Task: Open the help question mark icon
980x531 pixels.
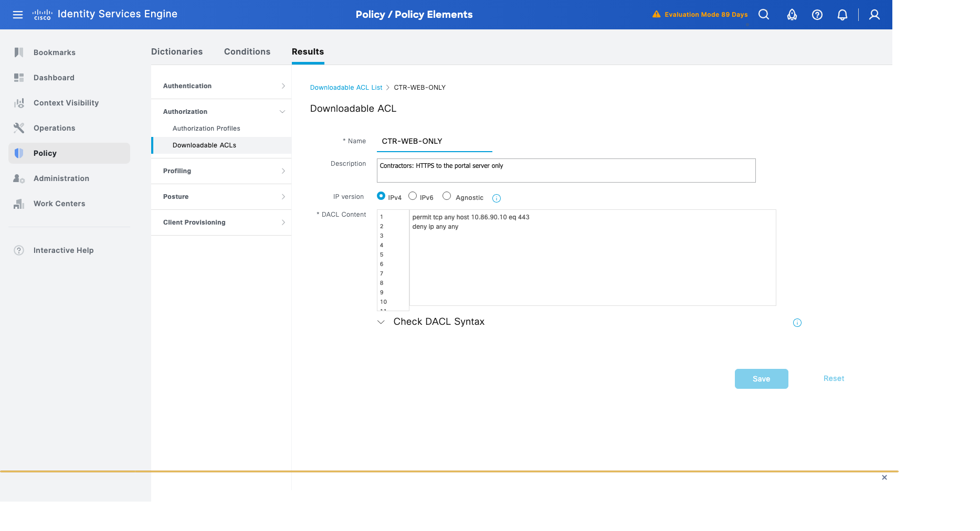Action: pos(817,15)
